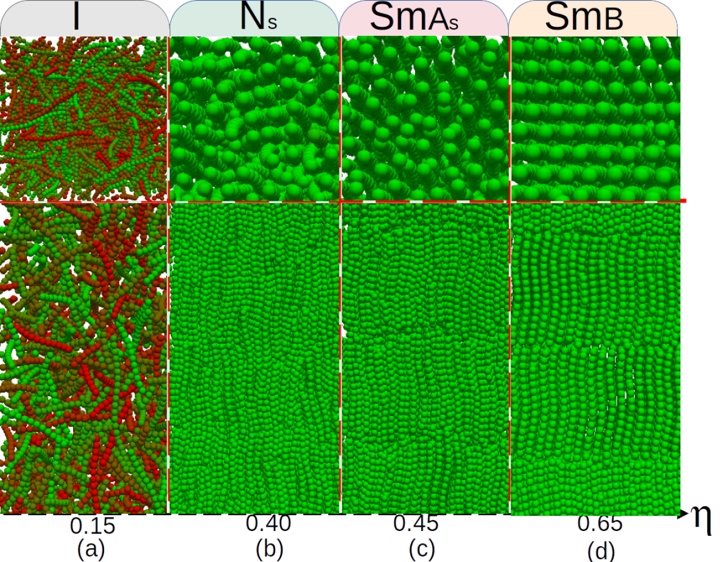728x562 pixels.
Task: Click the 0.15 packing fraction value
Action: (93, 526)
